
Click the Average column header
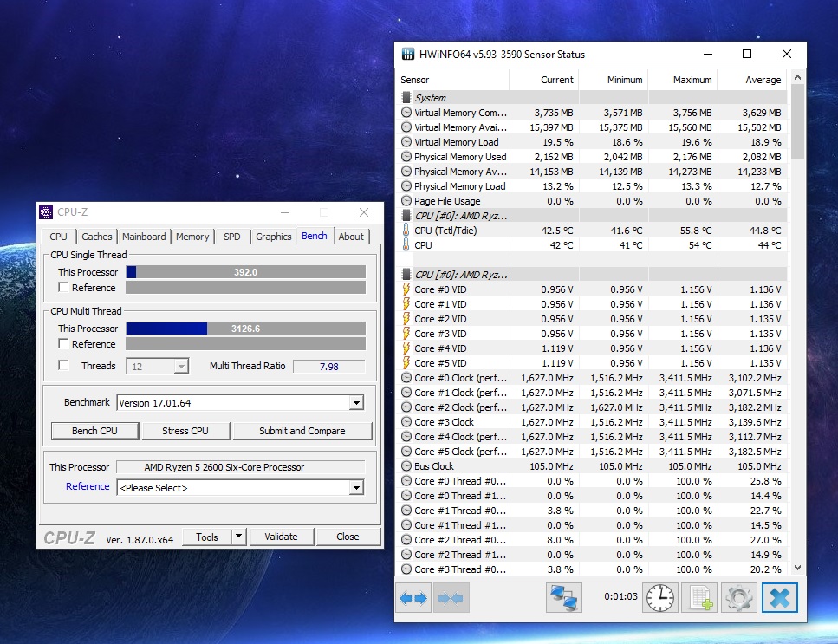(x=751, y=80)
